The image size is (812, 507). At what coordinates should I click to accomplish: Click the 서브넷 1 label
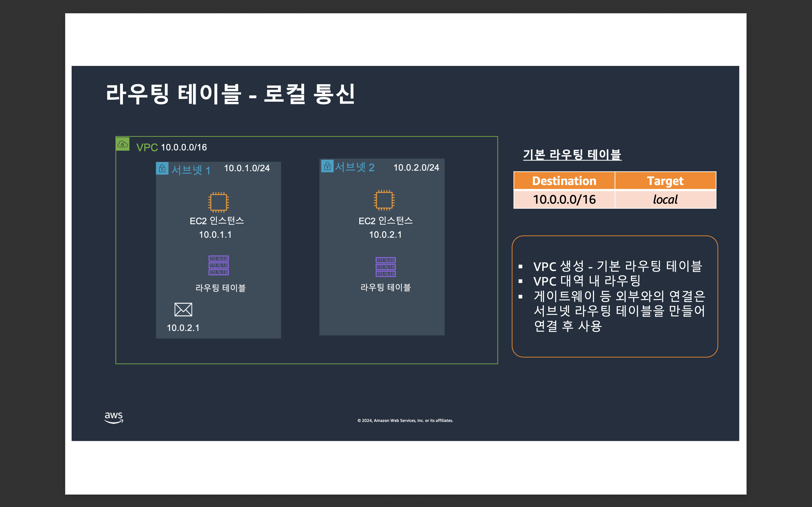pos(191,170)
